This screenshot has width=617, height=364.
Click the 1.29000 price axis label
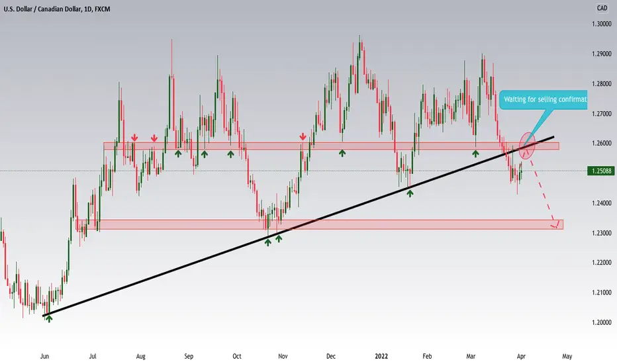[601, 54]
